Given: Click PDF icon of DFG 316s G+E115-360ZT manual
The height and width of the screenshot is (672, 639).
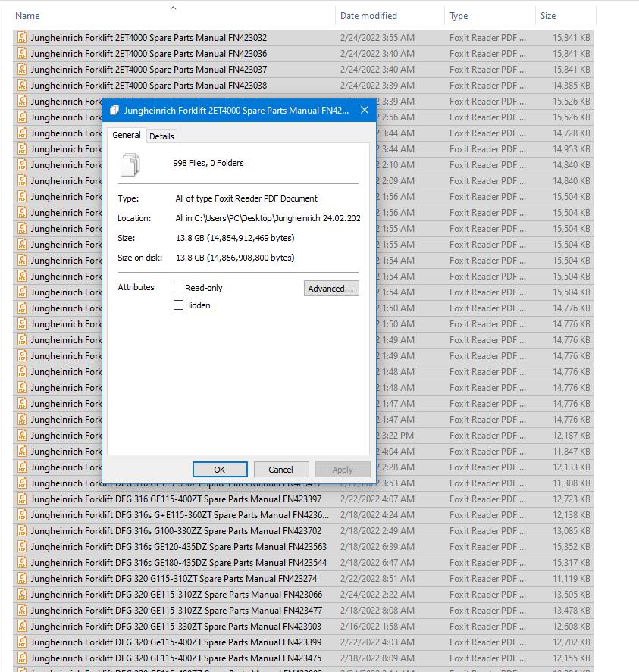Looking at the screenshot, I should [x=22, y=514].
